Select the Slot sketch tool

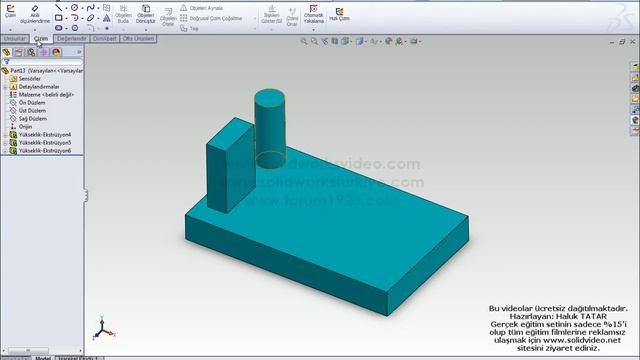(59, 28)
